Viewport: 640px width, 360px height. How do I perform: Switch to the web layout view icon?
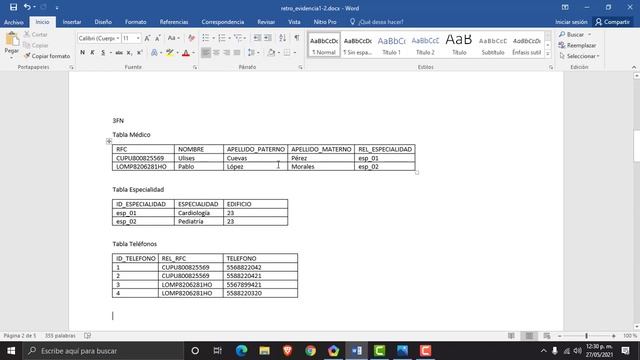pos(547,336)
